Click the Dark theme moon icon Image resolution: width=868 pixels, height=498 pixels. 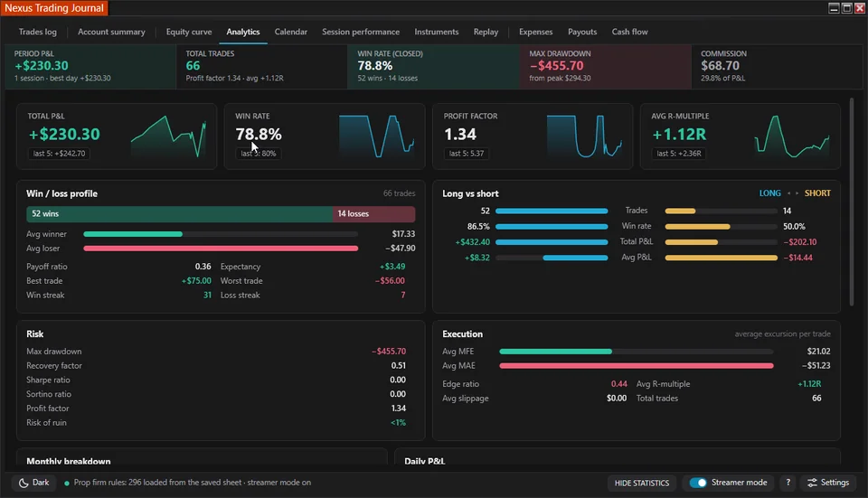click(x=24, y=483)
